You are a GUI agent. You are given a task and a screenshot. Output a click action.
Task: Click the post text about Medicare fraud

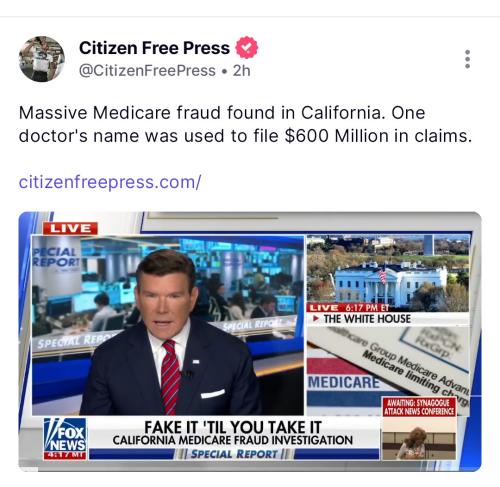click(x=245, y=124)
